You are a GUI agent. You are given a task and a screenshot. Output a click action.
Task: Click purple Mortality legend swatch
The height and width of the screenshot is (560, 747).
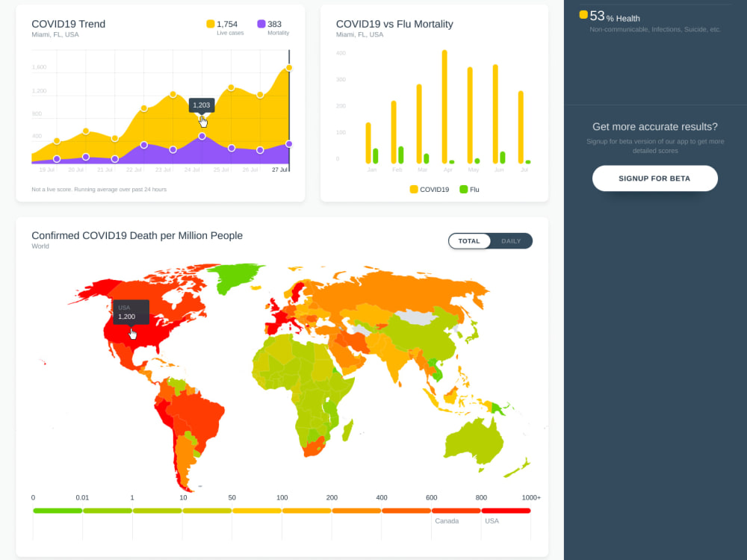[261, 24]
